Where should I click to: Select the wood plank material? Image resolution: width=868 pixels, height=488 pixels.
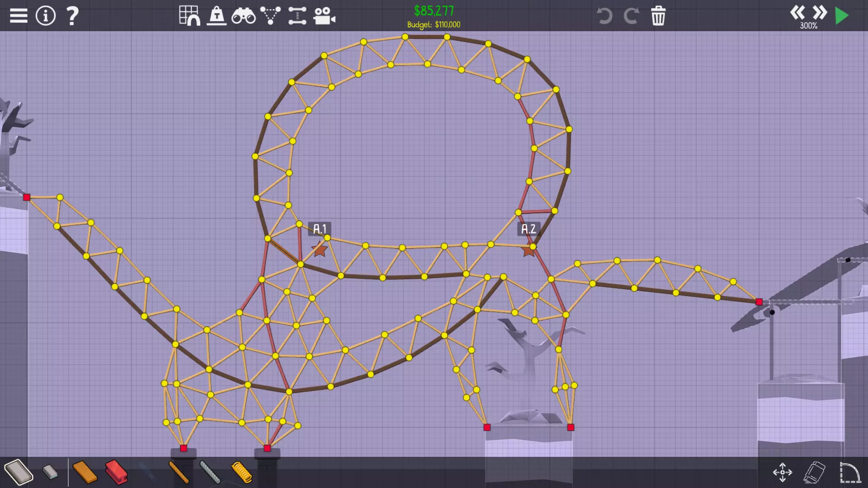pos(85,472)
